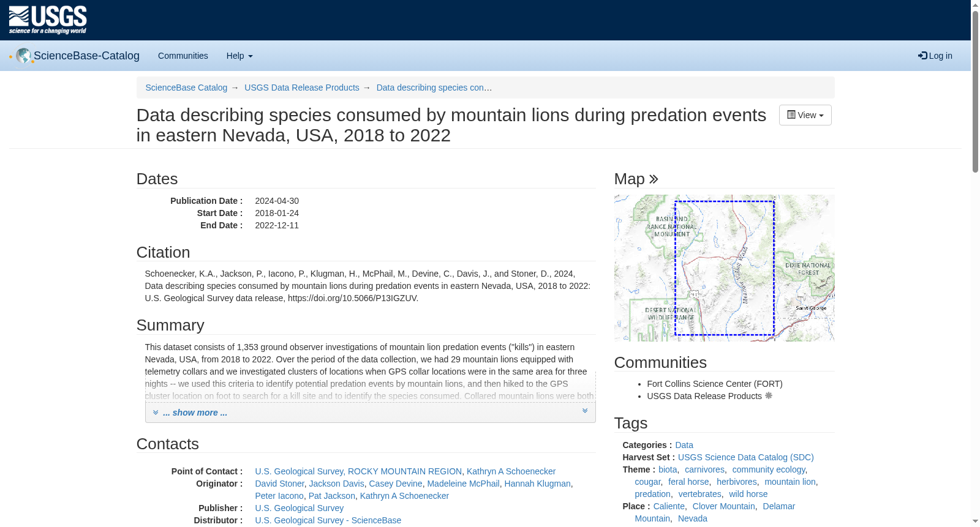Open David Stoner originator link
The image size is (980, 527).
279,484
